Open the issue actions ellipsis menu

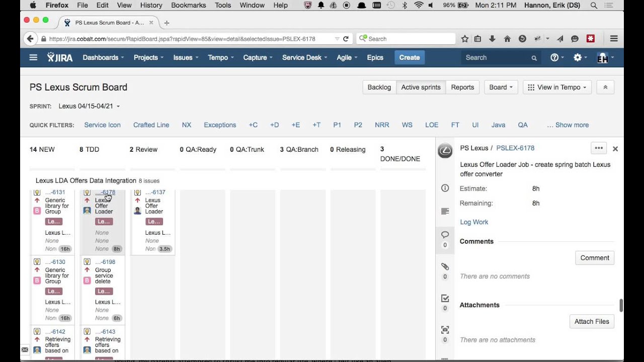598,148
